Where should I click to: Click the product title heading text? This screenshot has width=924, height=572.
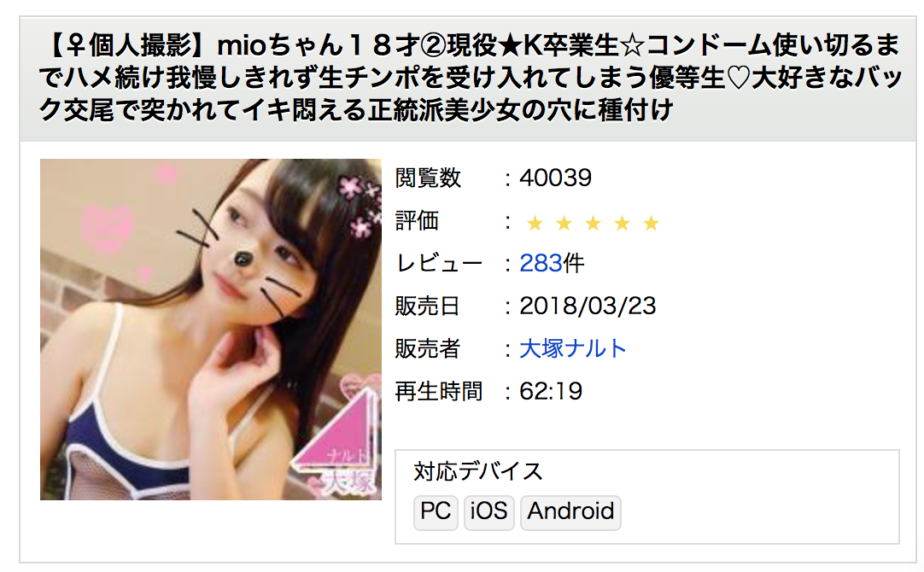(470, 78)
